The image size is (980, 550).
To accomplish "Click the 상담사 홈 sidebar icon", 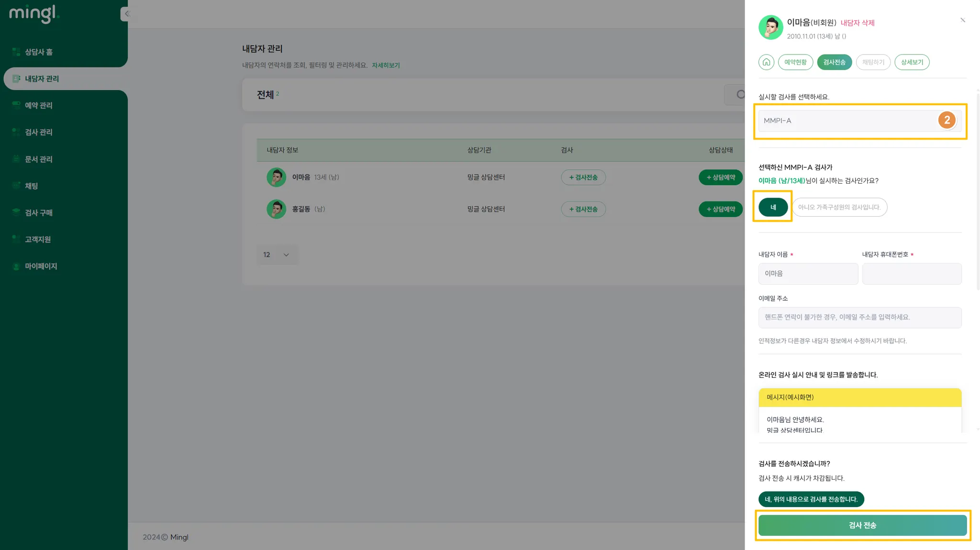I will click(16, 52).
